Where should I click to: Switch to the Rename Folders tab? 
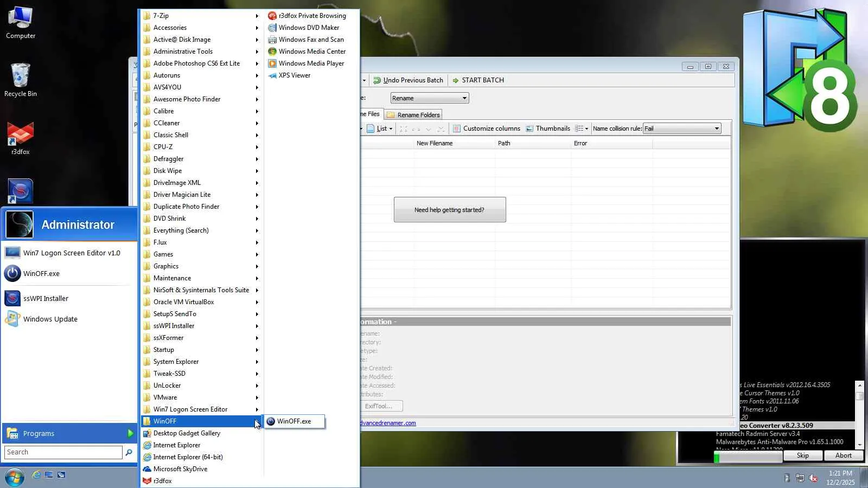pyautogui.click(x=413, y=115)
